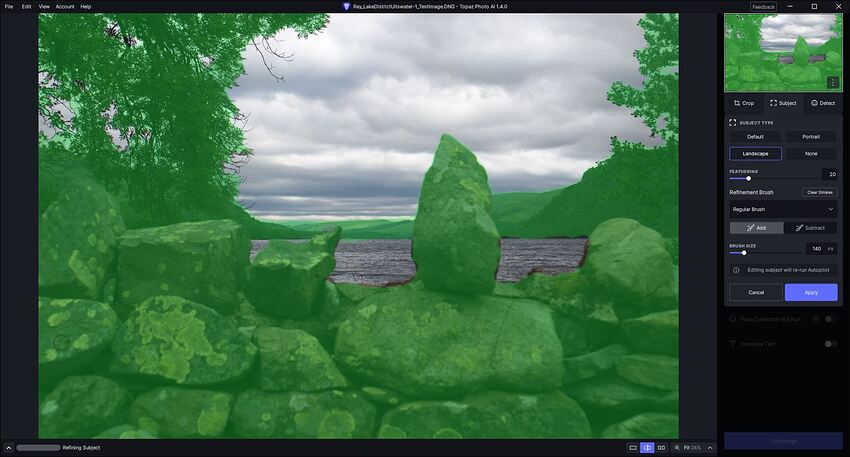Select the split view mode
This screenshot has height=457, width=850.
point(647,448)
